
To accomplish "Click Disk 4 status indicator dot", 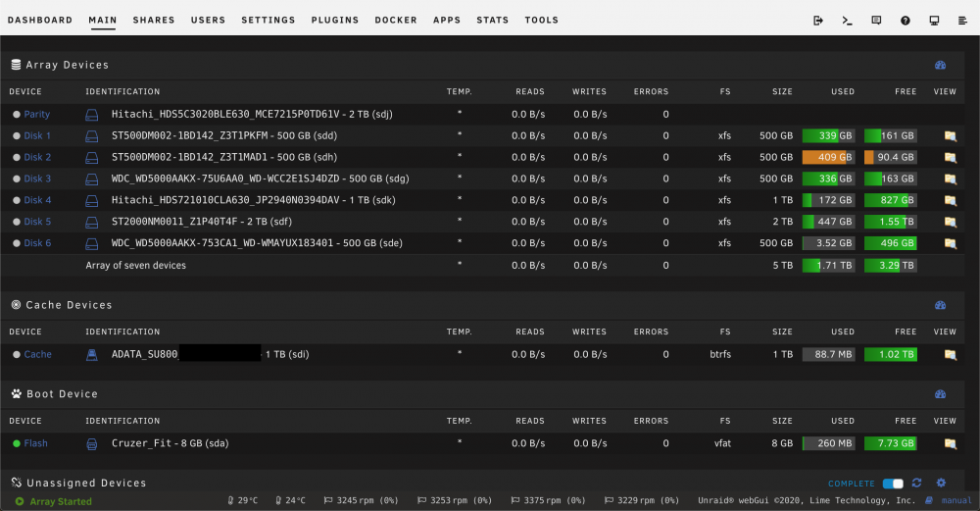I will pos(17,200).
